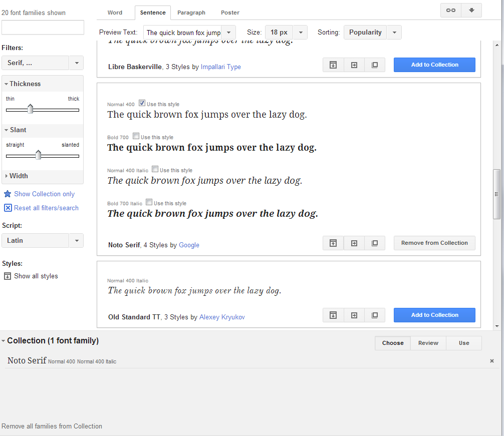Pop out the Noto Serif preview

point(375,243)
